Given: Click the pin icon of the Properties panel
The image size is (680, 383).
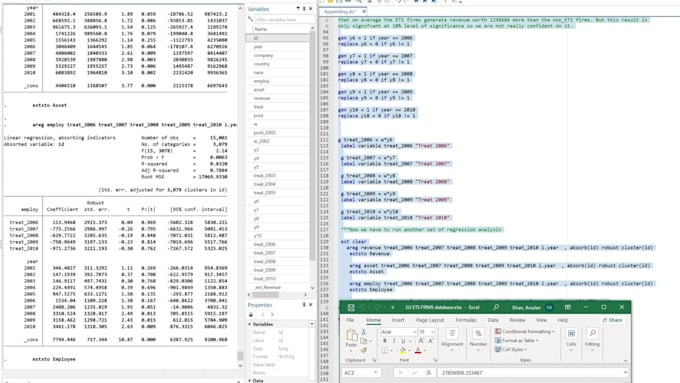Looking at the screenshot, I should (x=304, y=305).
